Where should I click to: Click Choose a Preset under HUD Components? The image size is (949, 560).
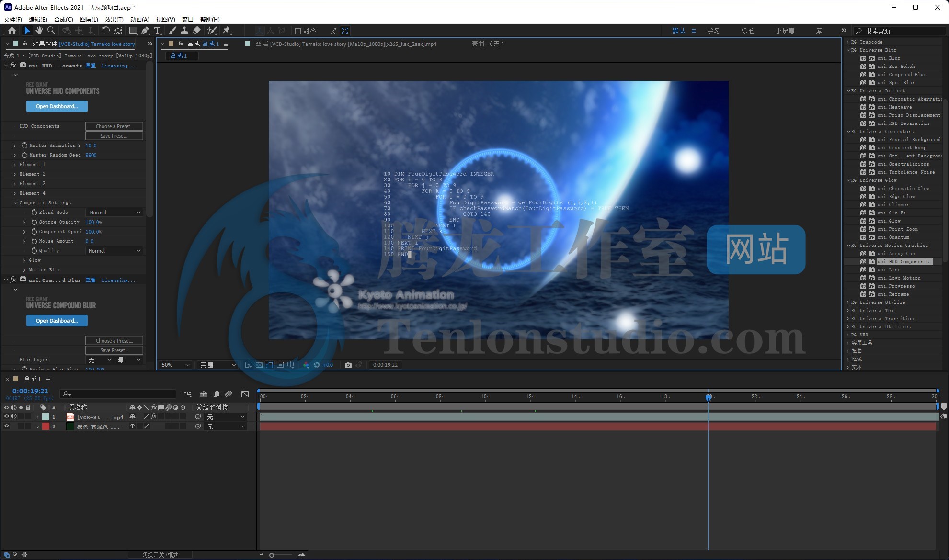(x=114, y=126)
